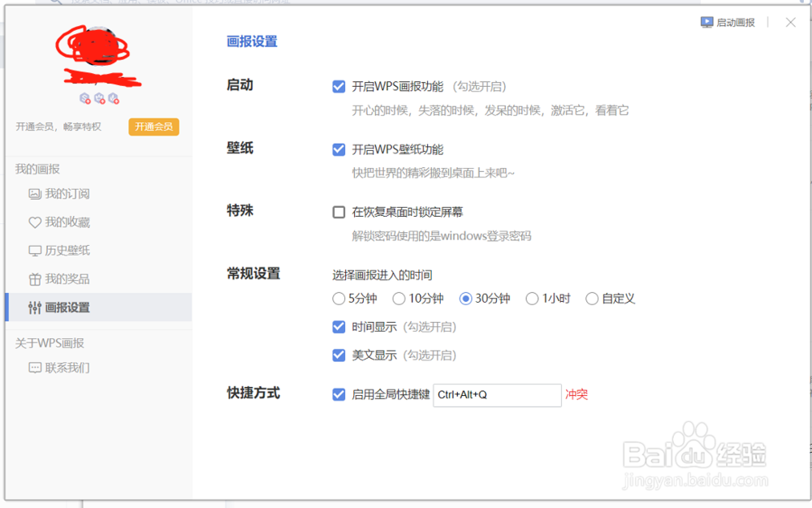This screenshot has width=812, height=508.
Task: Click the orange 开通会员 button
Action: [x=153, y=127]
